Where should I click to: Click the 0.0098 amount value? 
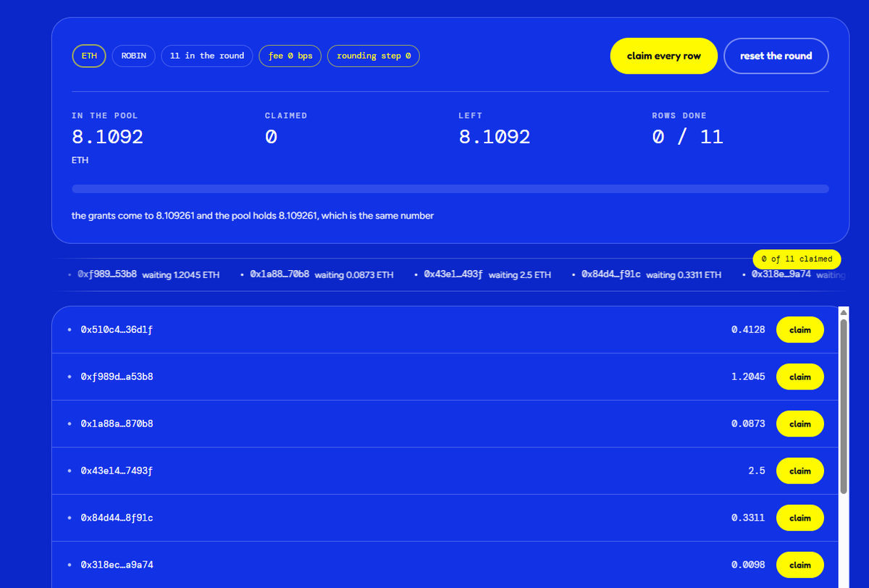click(748, 564)
